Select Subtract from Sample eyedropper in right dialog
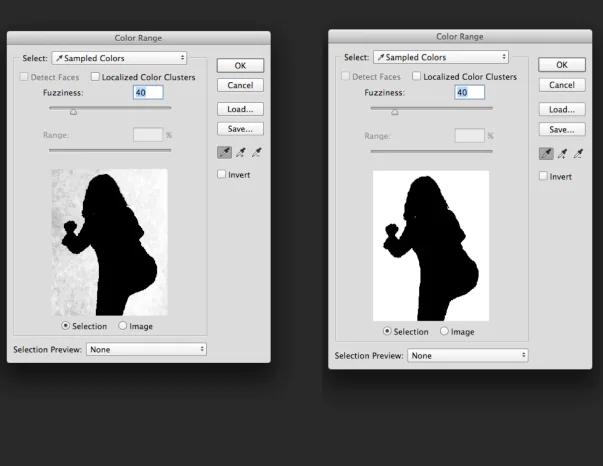 coord(578,153)
